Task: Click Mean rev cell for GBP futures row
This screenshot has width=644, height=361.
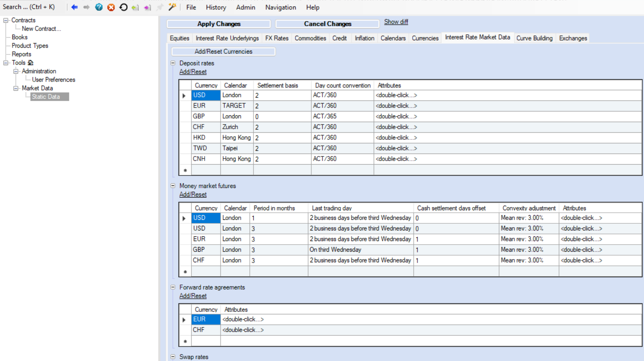Action: [x=529, y=250]
